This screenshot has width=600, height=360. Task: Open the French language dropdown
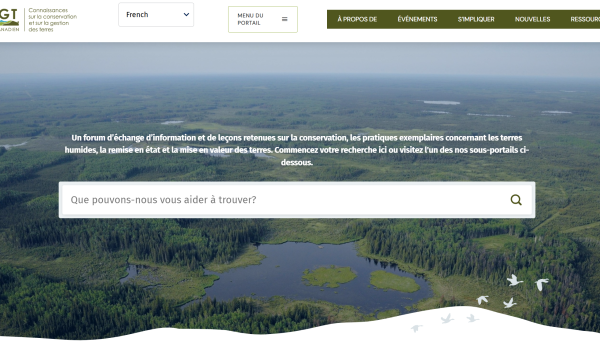click(x=156, y=15)
